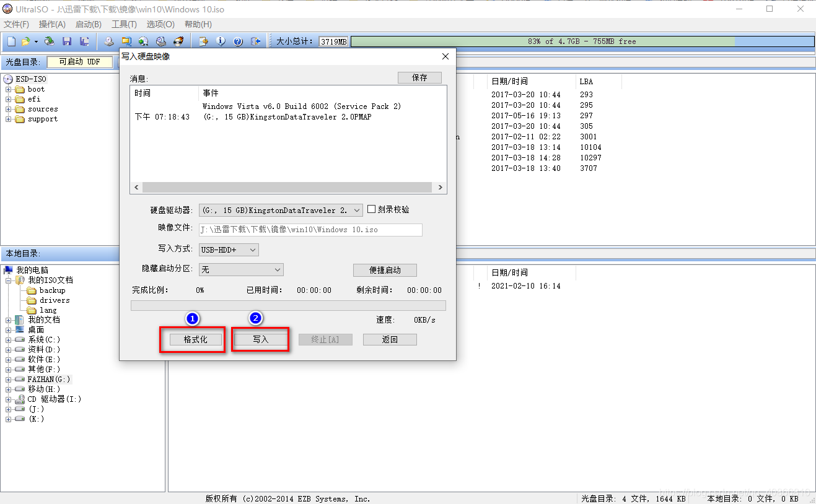816x504 pixels.
Task: Click the 3719MB total size field
Action: (x=333, y=41)
